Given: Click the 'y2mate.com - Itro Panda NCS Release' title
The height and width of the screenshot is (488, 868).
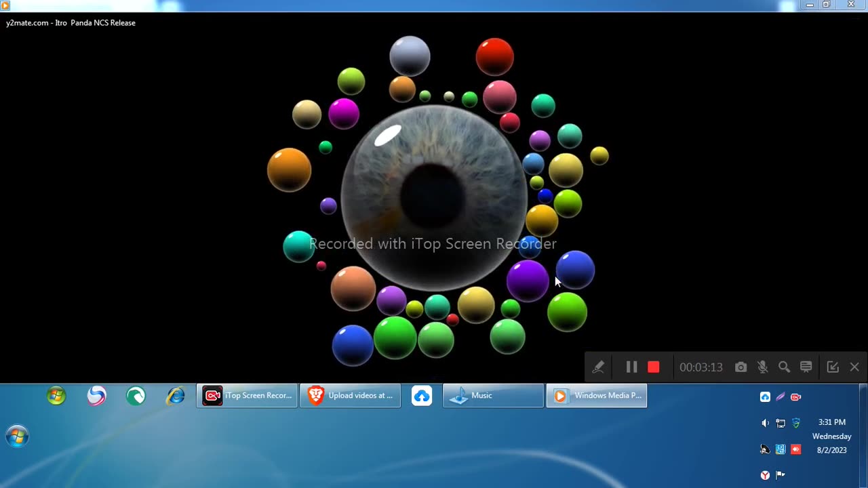Looking at the screenshot, I should (71, 23).
